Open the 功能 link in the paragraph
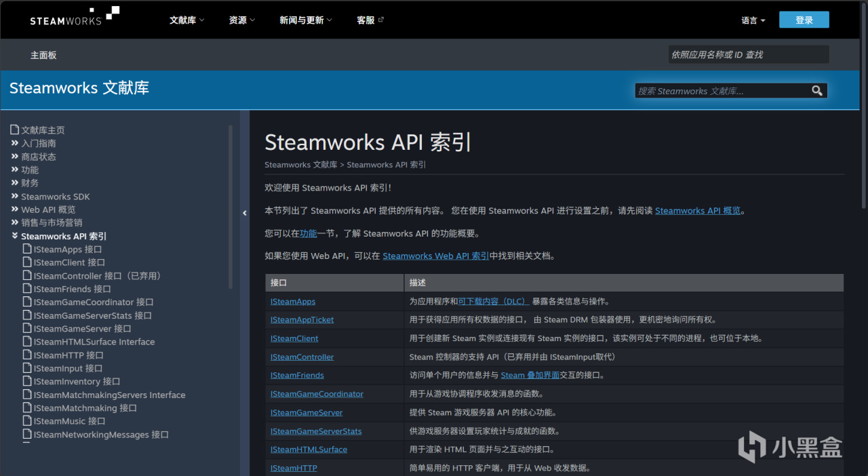Image resolution: width=868 pixels, height=476 pixels. tap(309, 233)
